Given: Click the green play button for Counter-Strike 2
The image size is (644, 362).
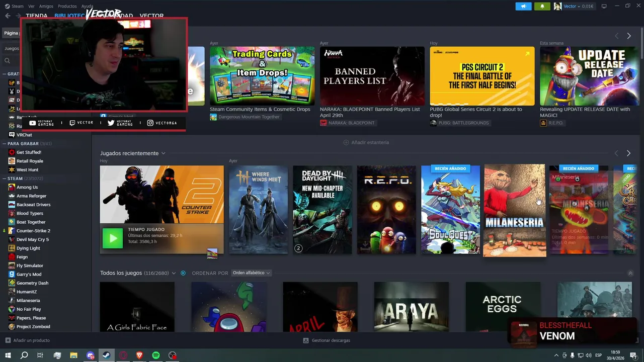Looking at the screenshot, I should (113, 238).
